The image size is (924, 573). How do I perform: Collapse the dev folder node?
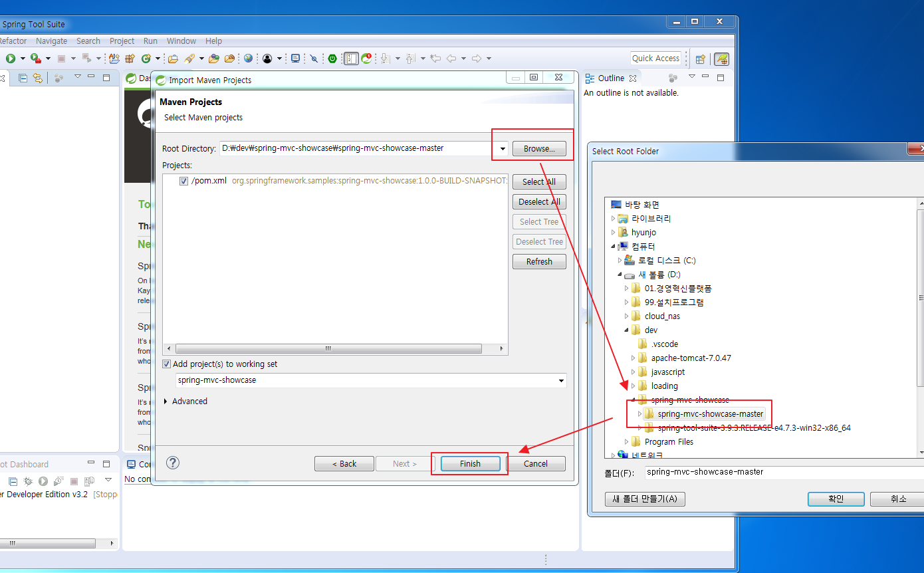[x=626, y=330]
